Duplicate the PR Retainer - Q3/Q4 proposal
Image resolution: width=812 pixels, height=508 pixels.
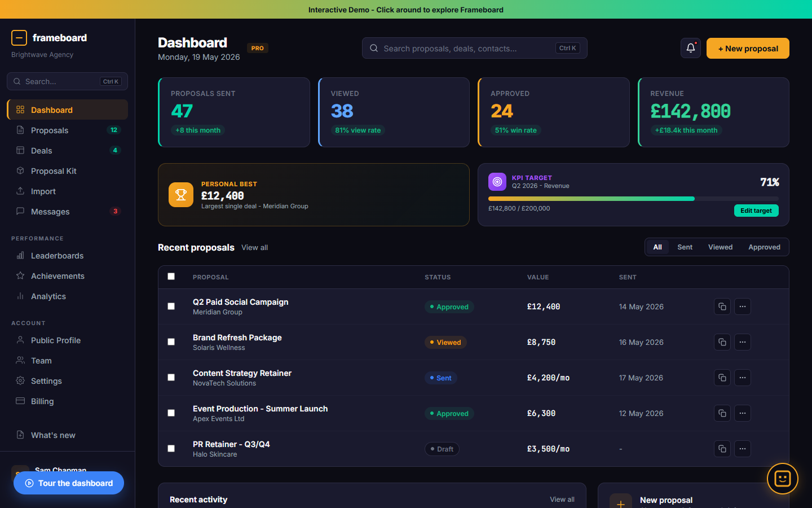(x=722, y=449)
